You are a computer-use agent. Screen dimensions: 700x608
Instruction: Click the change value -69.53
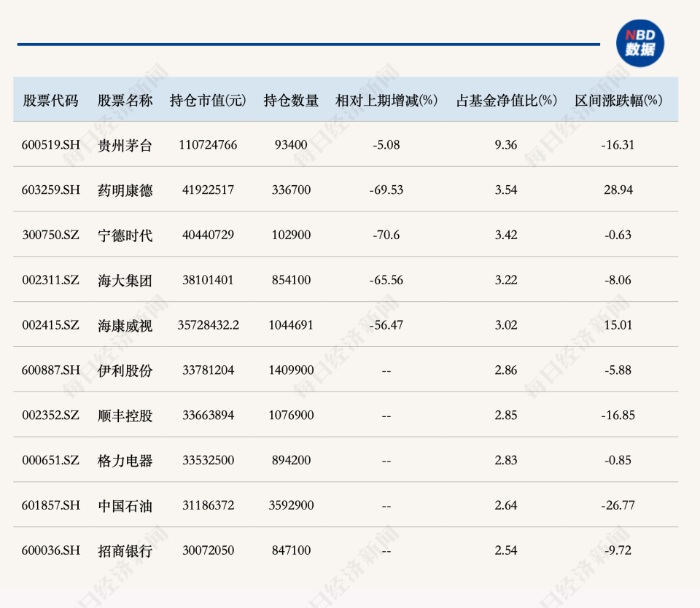(386, 190)
